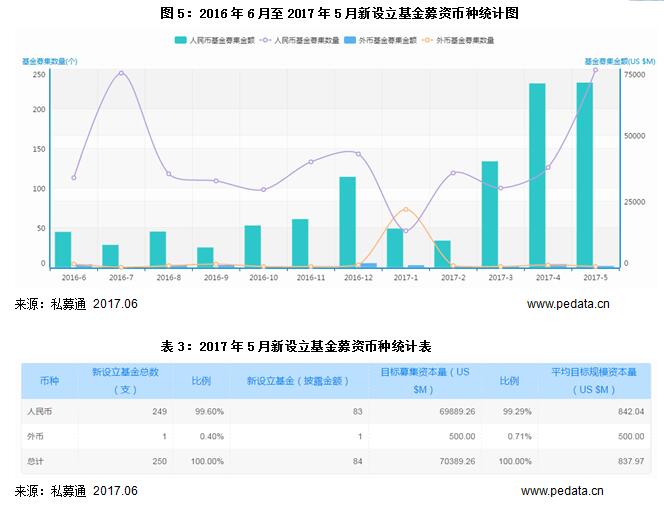Image resolution: width=664 pixels, height=505 pixels.
Task: Click the left axis value 150
Action: (x=39, y=149)
